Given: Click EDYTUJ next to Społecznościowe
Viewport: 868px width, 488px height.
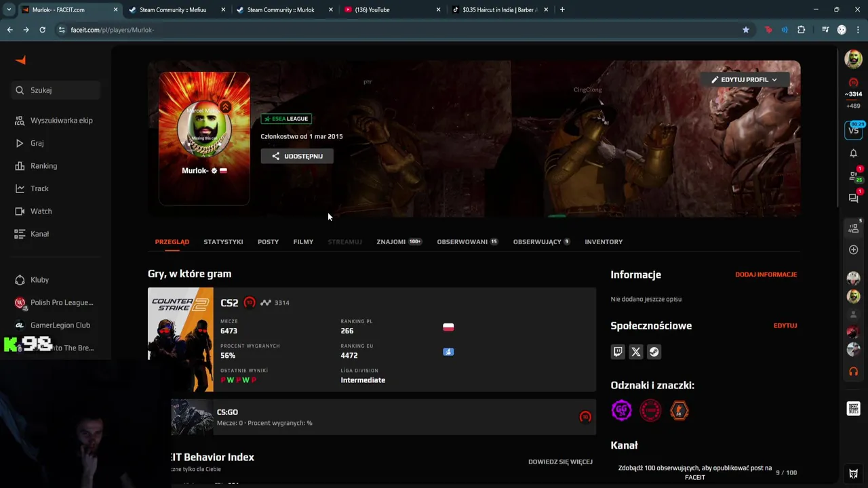Looking at the screenshot, I should [x=785, y=326].
